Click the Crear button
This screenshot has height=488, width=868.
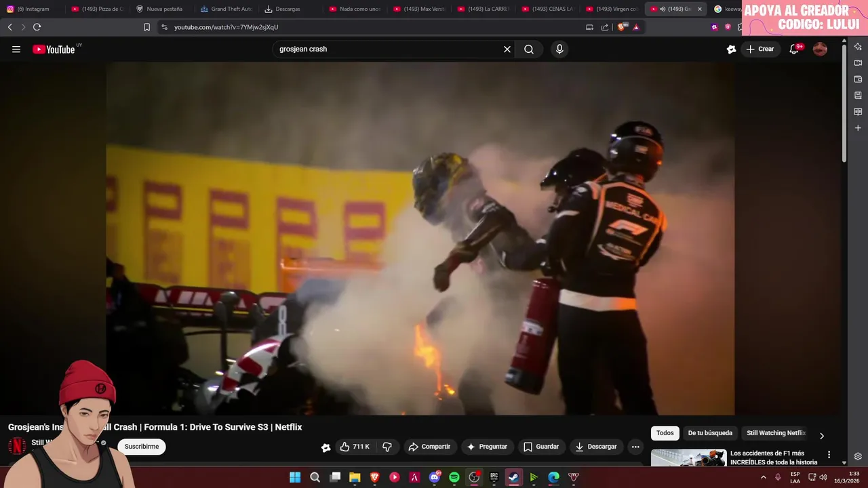point(760,49)
